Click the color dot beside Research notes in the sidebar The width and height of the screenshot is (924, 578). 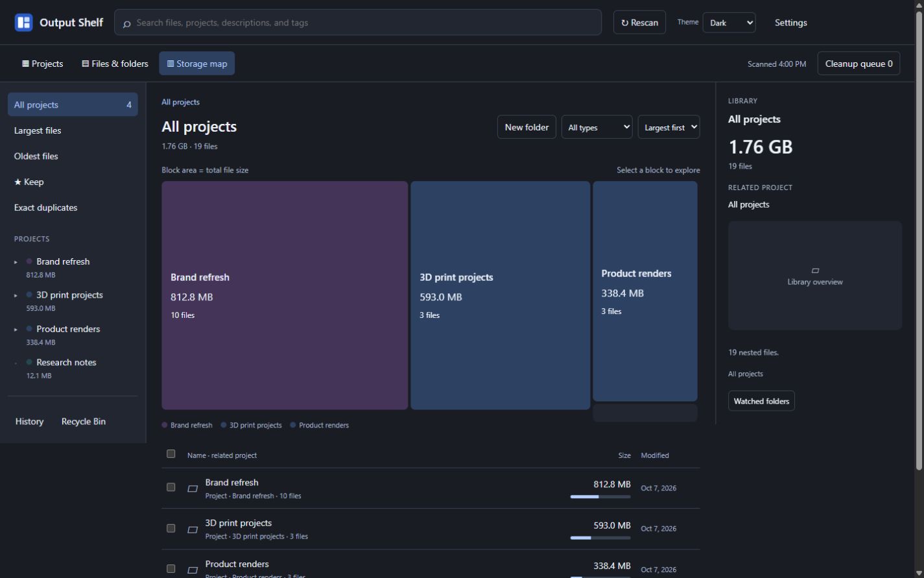tap(29, 362)
